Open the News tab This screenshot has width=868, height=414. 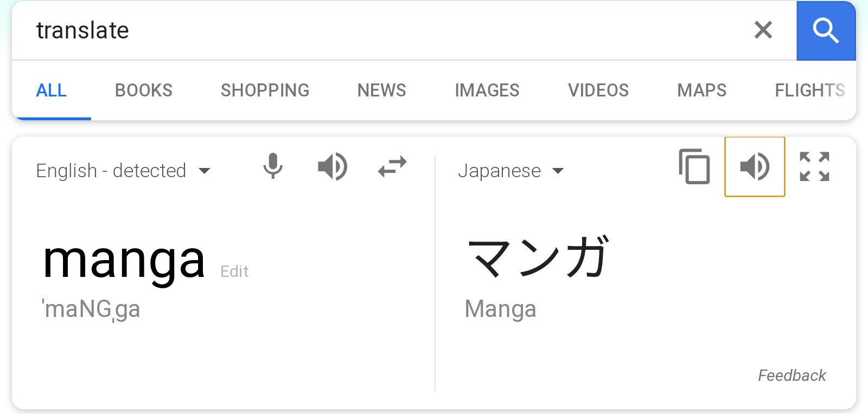(381, 90)
